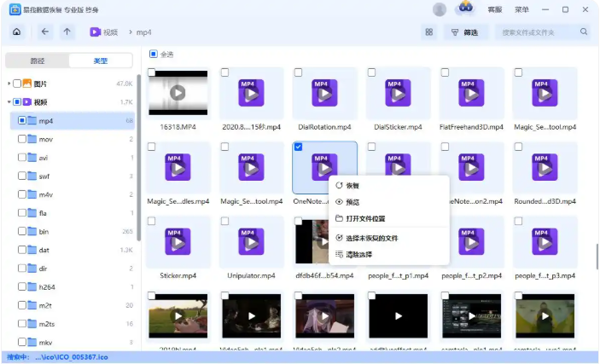600x364 pixels.
Task: Check the pictures (图片) category checkbox
Action: (17, 84)
